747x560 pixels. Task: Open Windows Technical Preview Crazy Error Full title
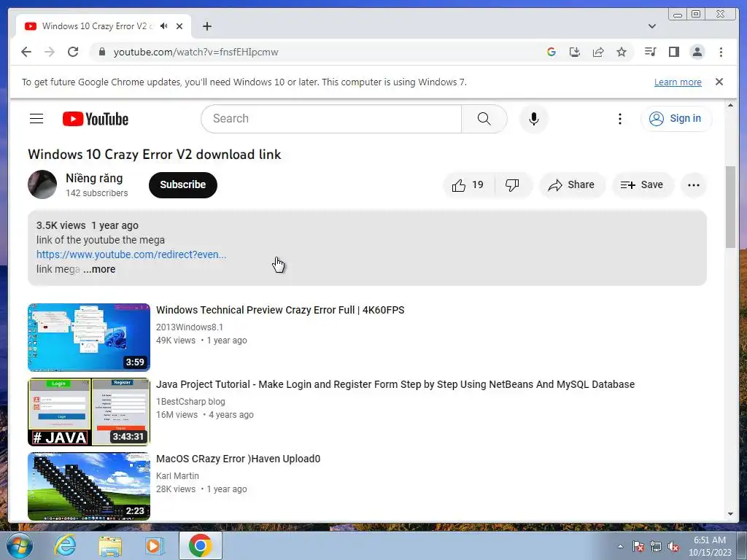coord(280,310)
